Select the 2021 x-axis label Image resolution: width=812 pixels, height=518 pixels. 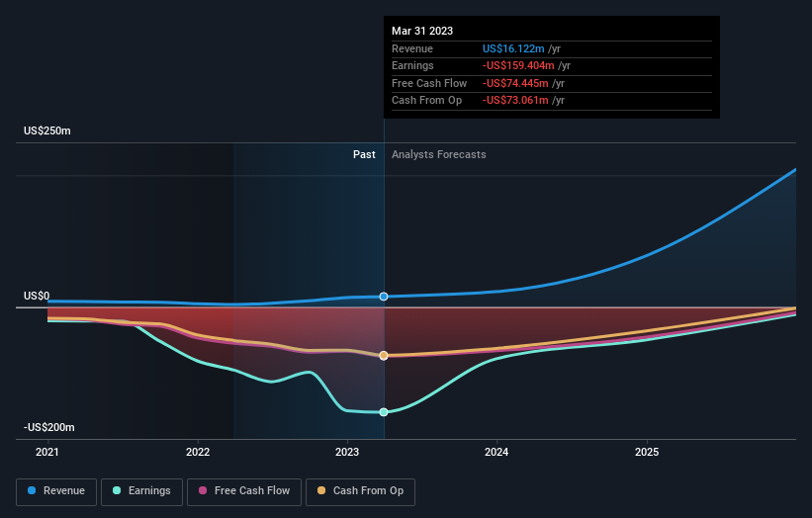47,453
